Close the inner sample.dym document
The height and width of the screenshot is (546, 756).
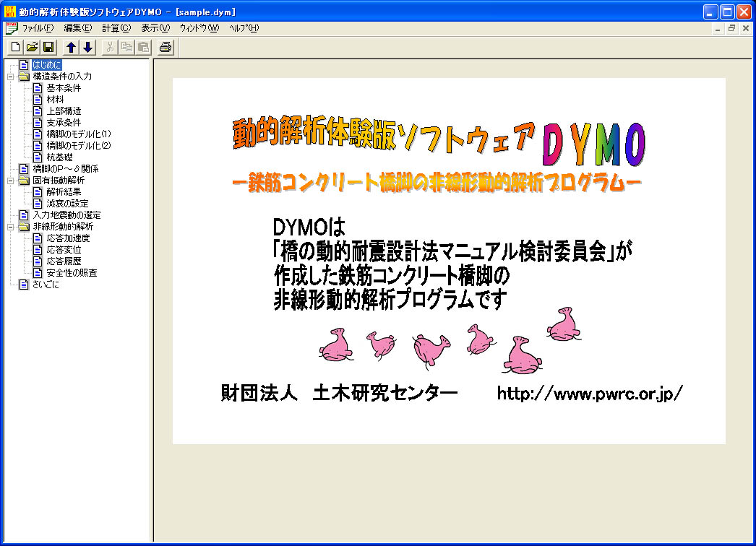[745, 28]
